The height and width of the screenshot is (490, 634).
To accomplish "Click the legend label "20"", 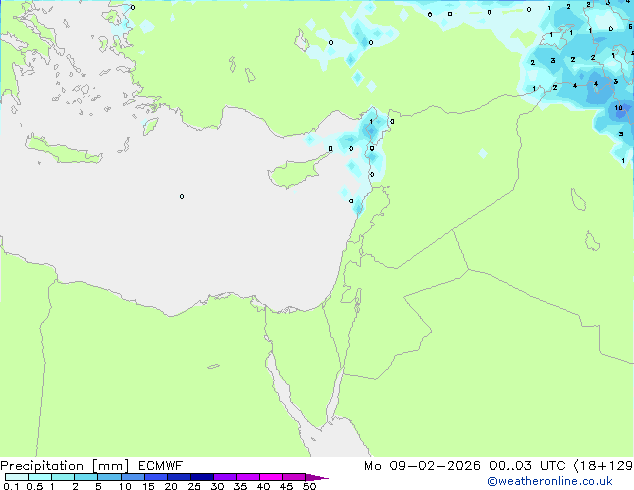I will [171, 486].
